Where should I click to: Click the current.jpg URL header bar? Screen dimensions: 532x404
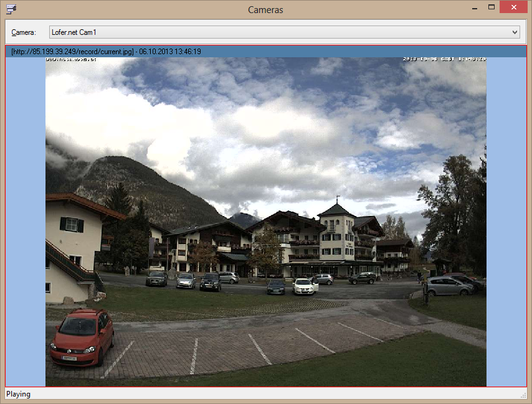106,52
